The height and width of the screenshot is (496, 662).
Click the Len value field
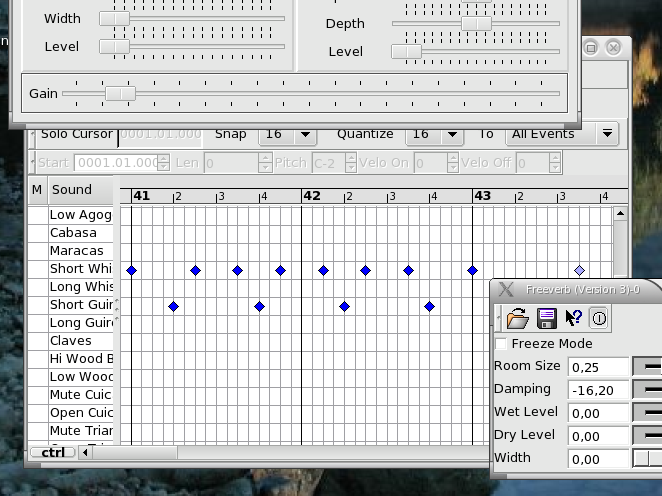[x=232, y=163]
